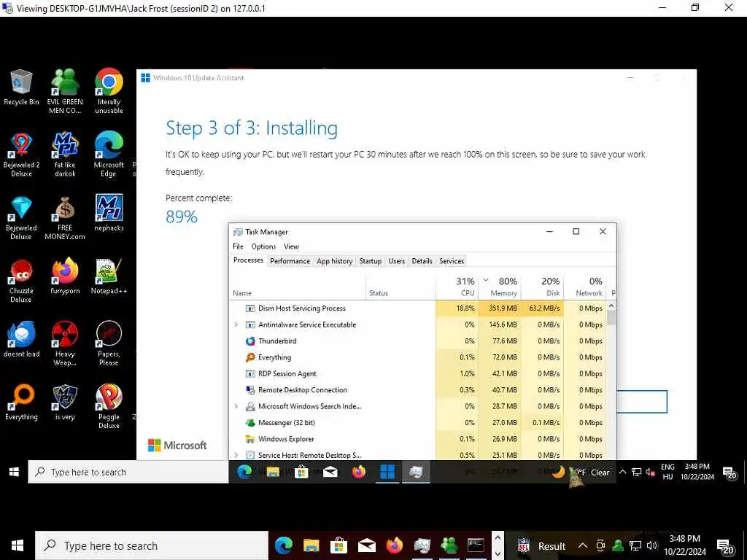The image size is (747, 560).
Task: Open the Everything desktop search shortcut
Action: (x=21, y=402)
